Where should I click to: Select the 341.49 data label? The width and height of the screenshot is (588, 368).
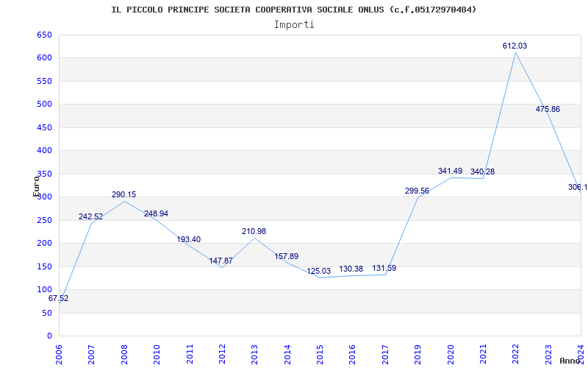[x=450, y=171]
